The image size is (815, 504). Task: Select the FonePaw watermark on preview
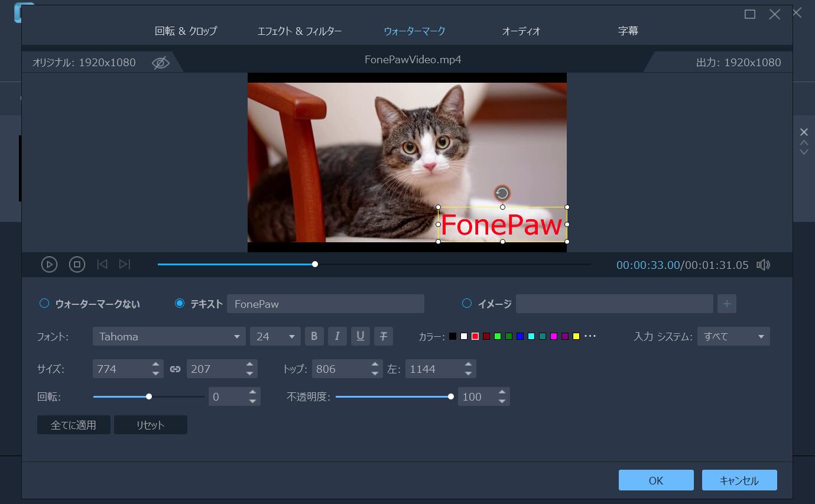click(x=502, y=225)
